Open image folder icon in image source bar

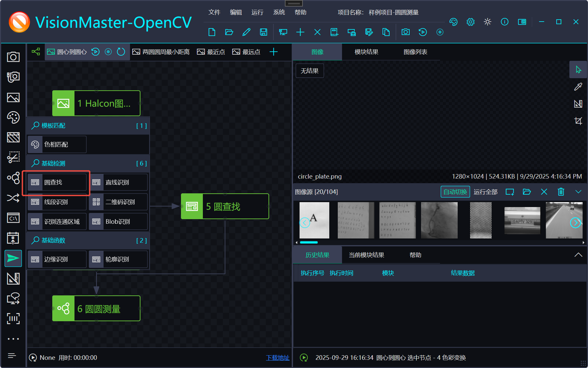click(527, 192)
